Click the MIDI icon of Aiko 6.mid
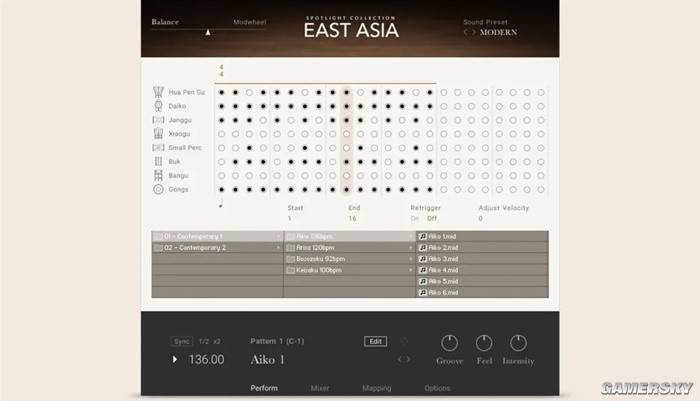This screenshot has height=401, width=700. (x=423, y=292)
